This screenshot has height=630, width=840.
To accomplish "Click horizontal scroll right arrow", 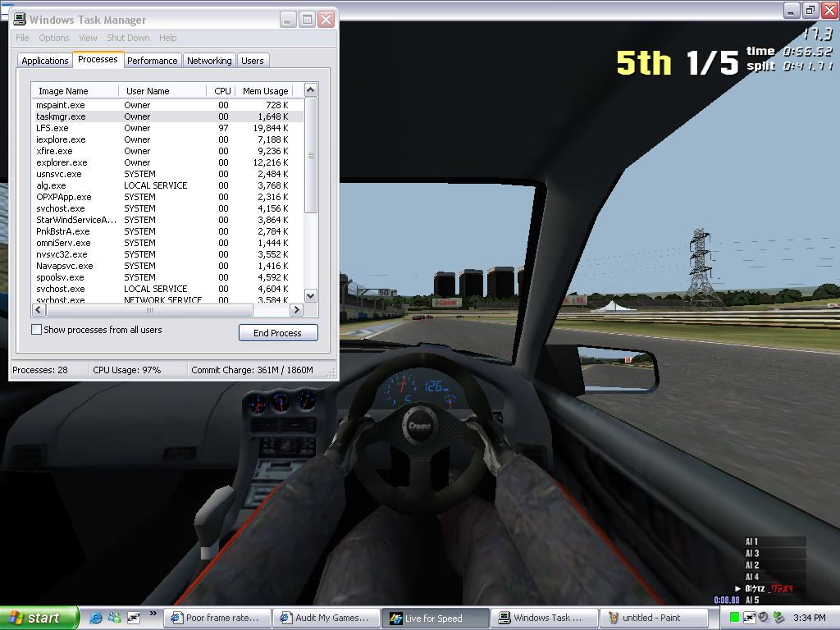I will click(296, 309).
